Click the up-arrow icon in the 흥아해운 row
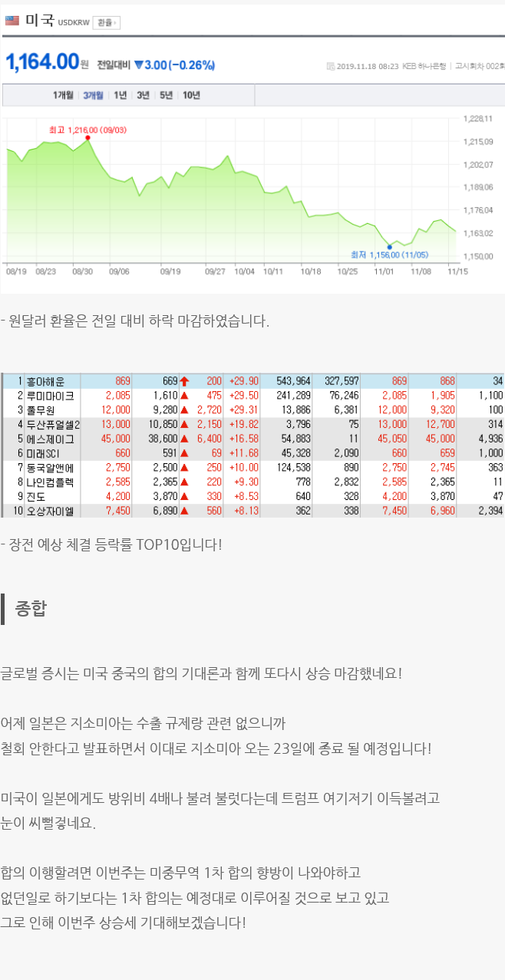 coord(184,381)
